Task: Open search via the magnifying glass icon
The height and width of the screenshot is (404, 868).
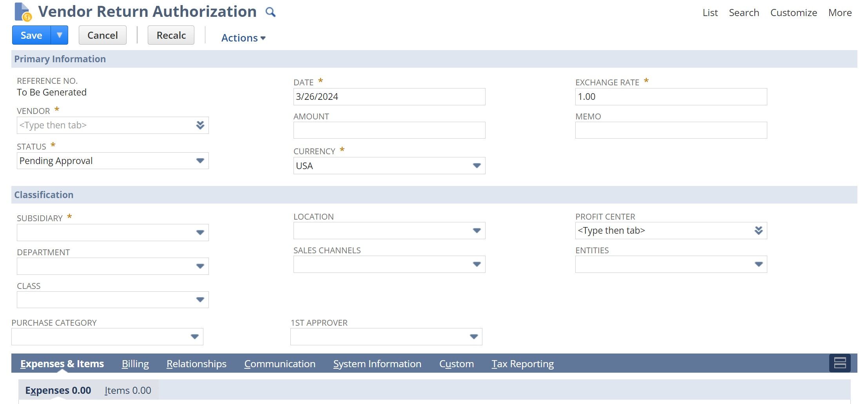Action: point(270,12)
